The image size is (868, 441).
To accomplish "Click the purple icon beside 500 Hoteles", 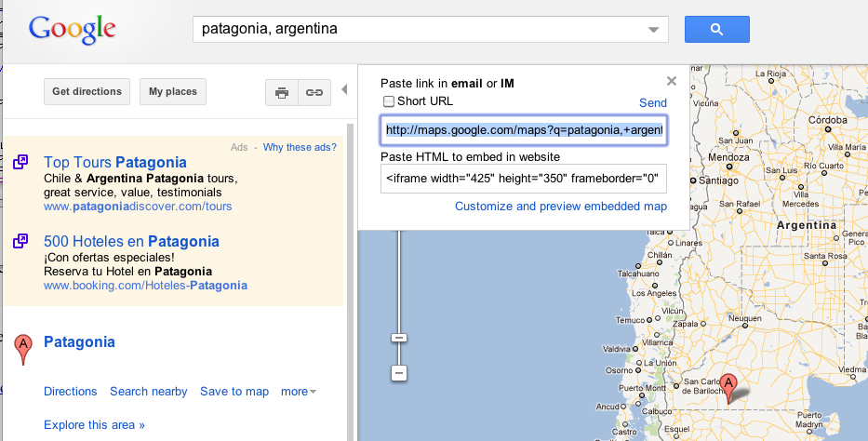I will 20,242.
